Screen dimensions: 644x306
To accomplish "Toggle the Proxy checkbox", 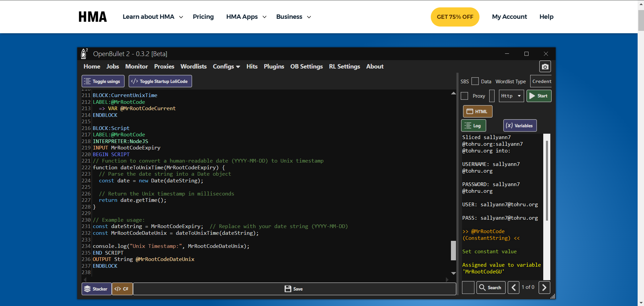I will 465,96.
